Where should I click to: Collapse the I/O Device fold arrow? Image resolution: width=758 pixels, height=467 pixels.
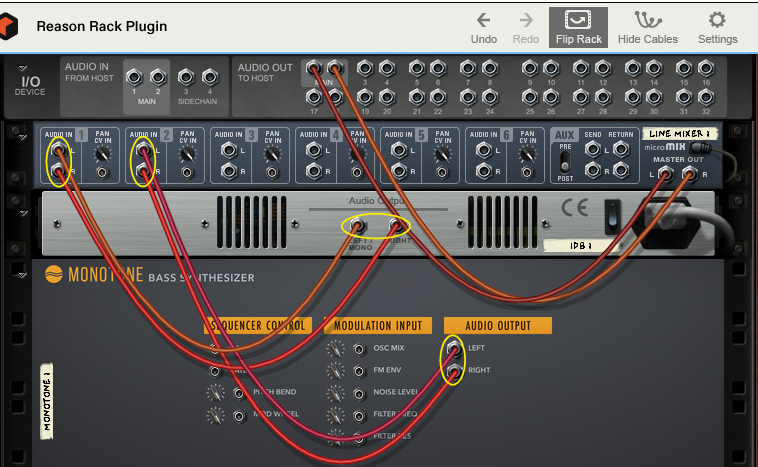[x=22, y=68]
